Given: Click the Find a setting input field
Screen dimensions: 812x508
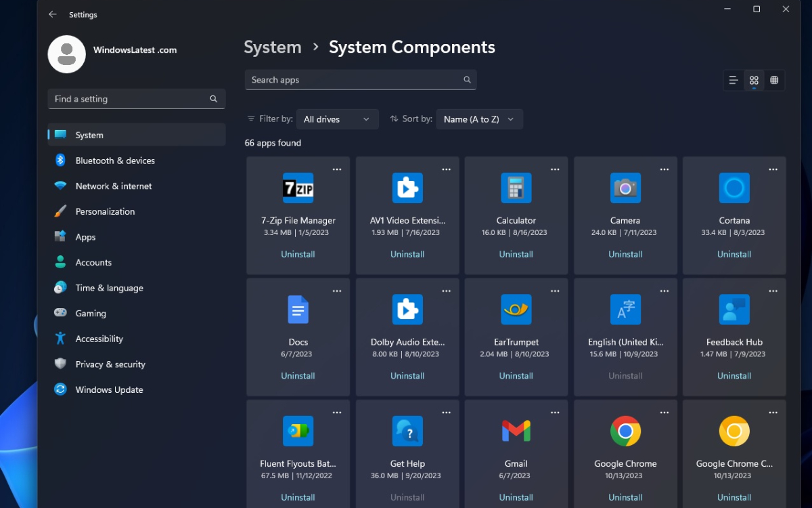Looking at the screenshot, I should coord(137,99).
